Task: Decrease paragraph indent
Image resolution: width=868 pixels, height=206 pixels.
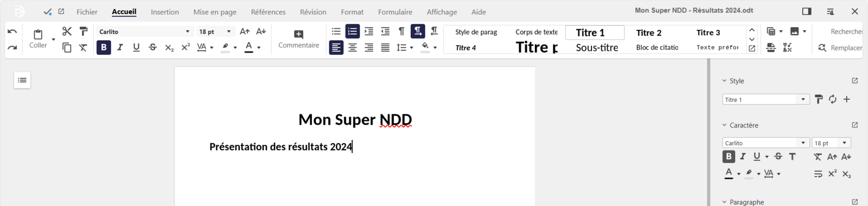Action: [x=385, y=31]
